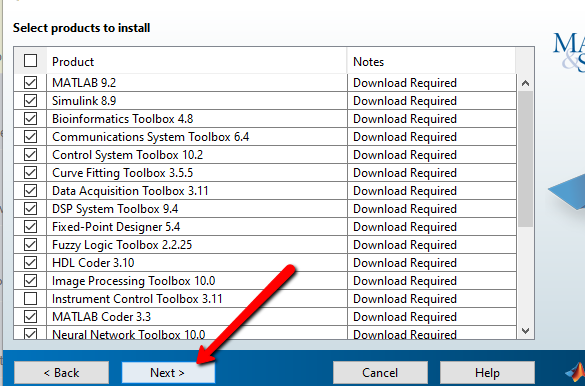Uncheck the HDL Coder 3.10 checkbox
The width and height of the screenshot is (585, 386).
30,263
